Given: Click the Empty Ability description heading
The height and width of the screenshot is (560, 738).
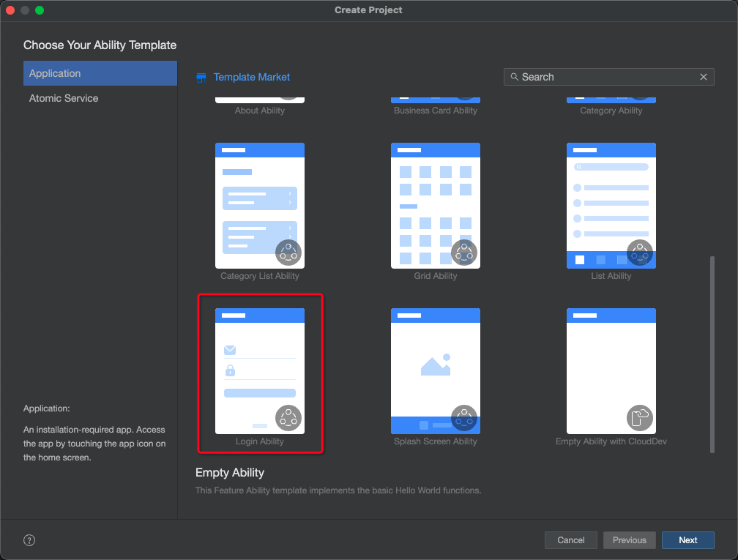Looking at the screenshot, I should [230, 472].
